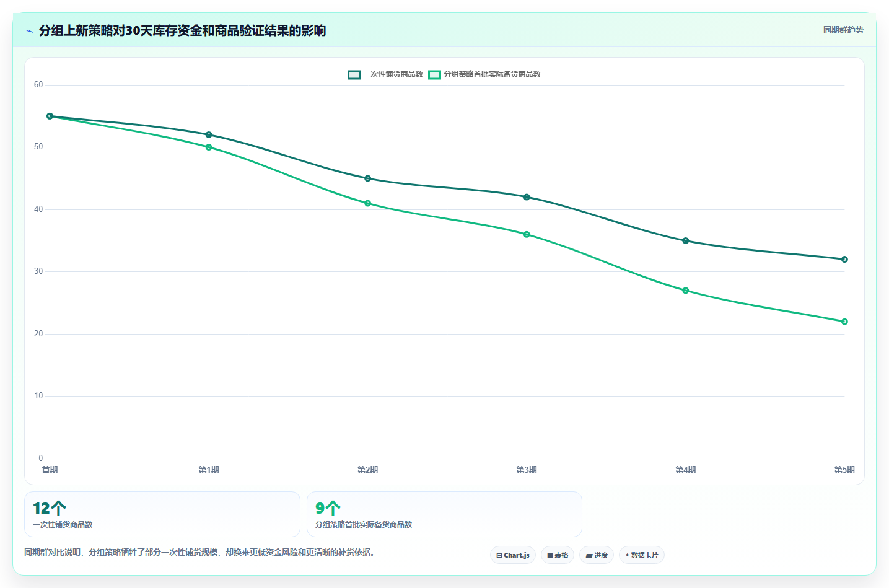Click the 进度 tag
Screen dimensions: 889x588
[597, 555]
